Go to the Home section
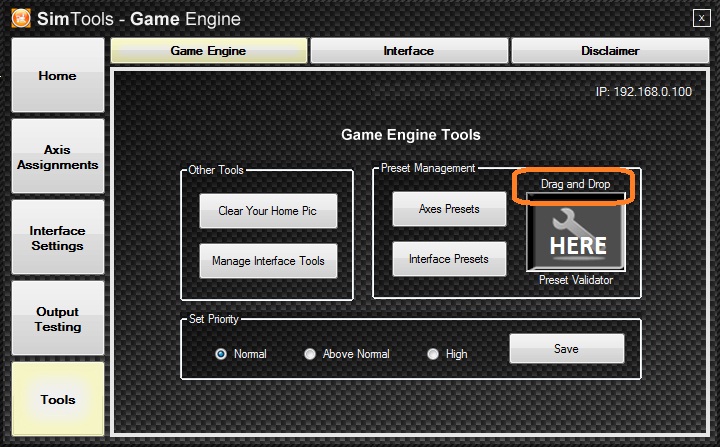 58,75
